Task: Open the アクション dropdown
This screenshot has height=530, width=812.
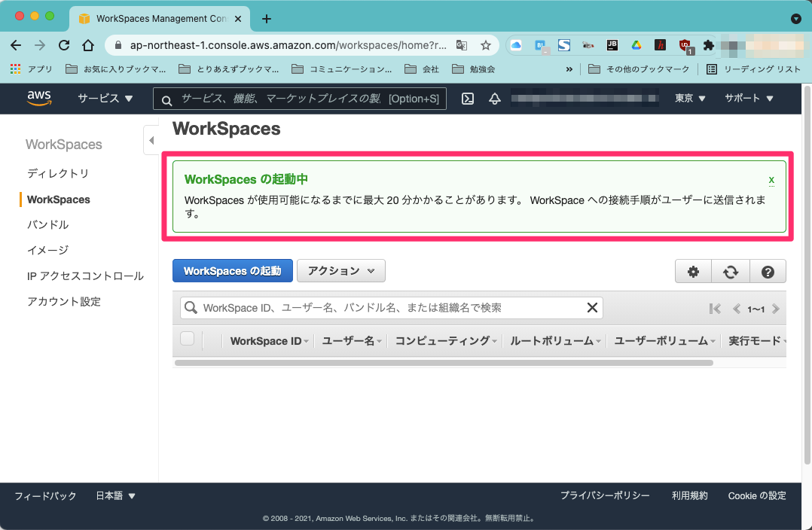Action: [340, 270]
